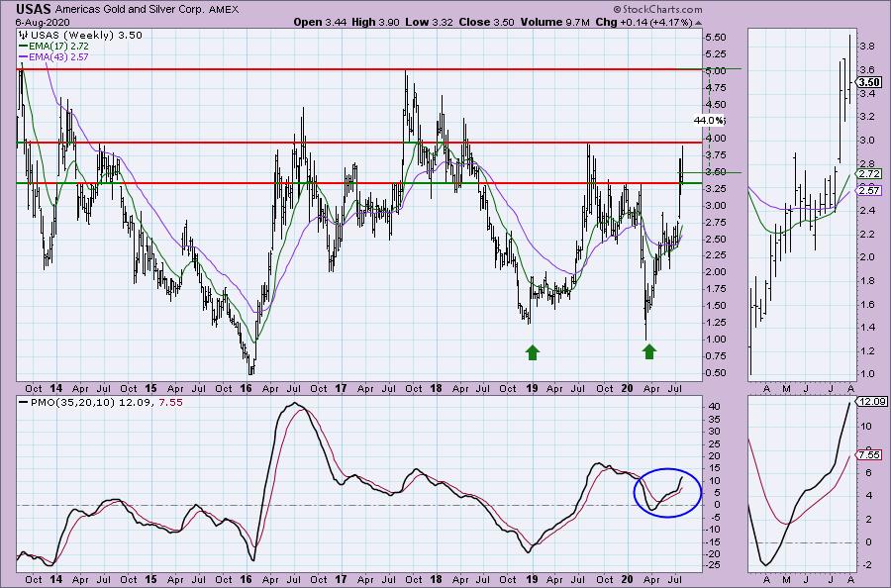Image resolution: width=891 pixels, height=588 pixels.
Task: Click the boxed 7.55 PMO signal tag
Action: (870, 455)
